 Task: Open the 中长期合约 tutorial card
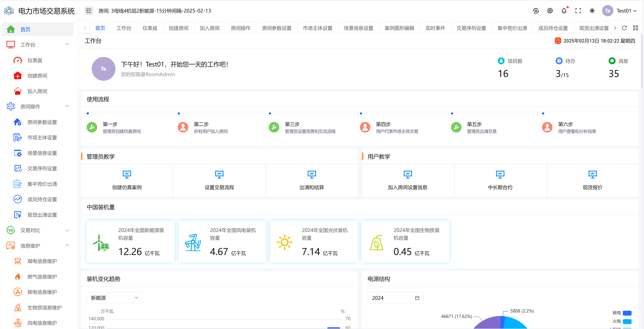point(500,180)
